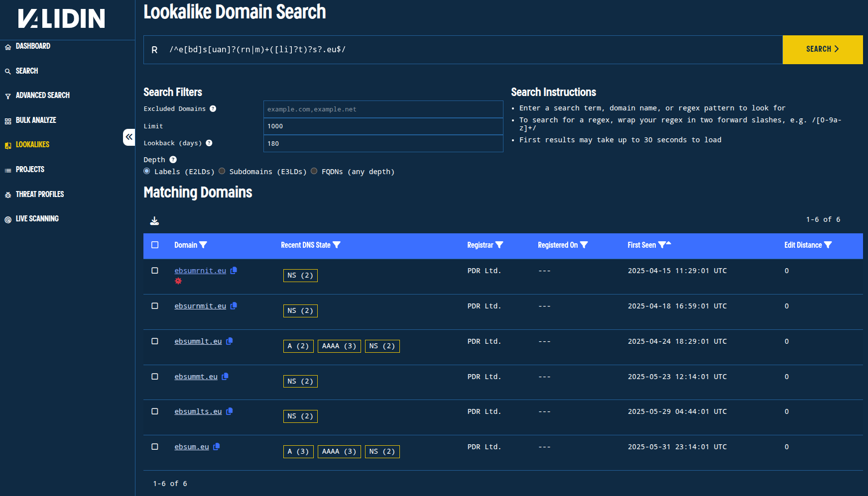Go to Advanced Search menu item
The width and height of the screenshot is (868, 496).
(x=43, y=96)
